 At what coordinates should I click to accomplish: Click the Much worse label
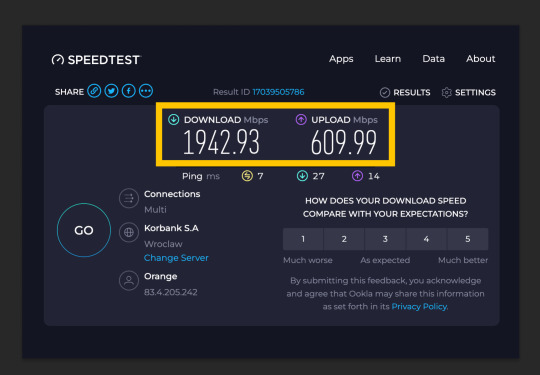(x=308, y=260)
